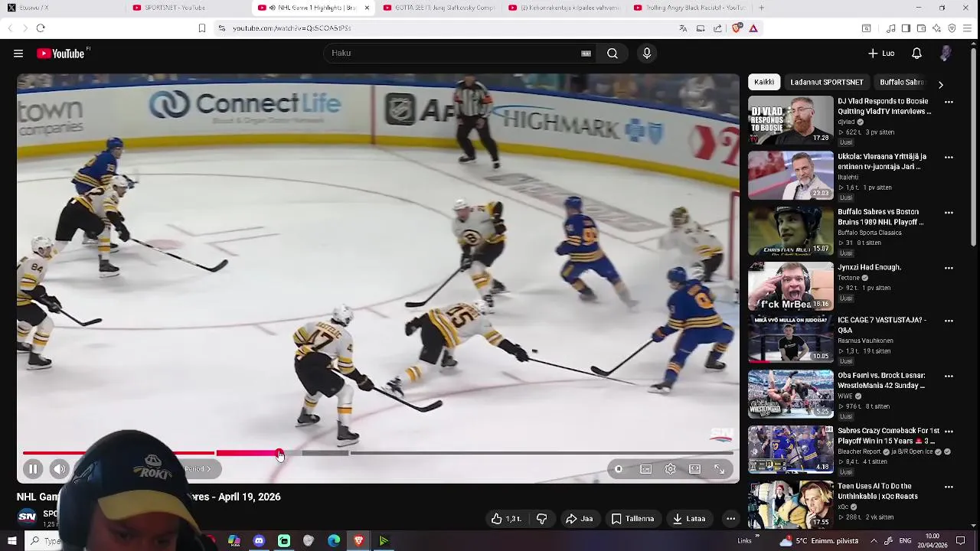Click the search magnifier button
The height and width of the screenshot is (551, 980).
click(x=612, y=54)
